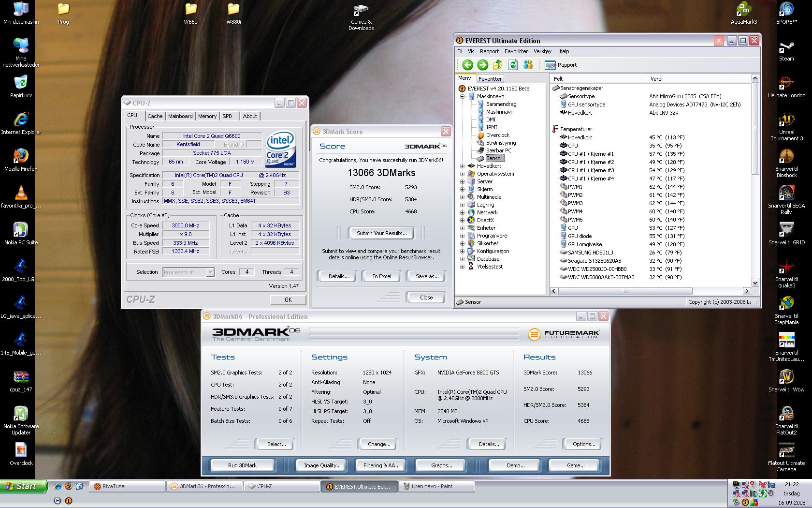Viewport: 812px width, 508px height.
Task: Open the AquaMark3 desktop icon
Action: click(744, 13)
